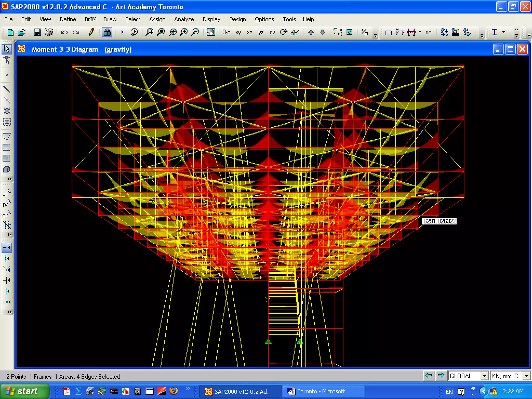Open the Display menu

point(211,19)
